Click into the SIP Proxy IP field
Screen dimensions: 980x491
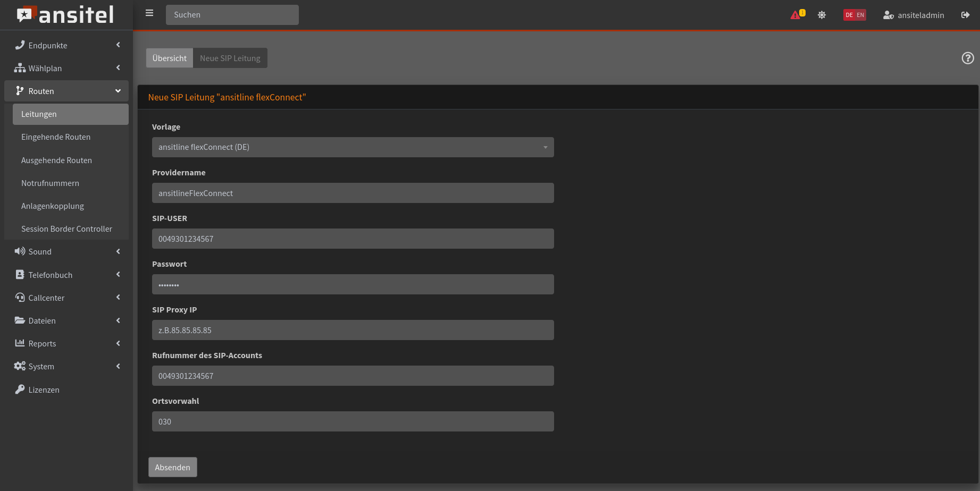click(x=353, y=330)
